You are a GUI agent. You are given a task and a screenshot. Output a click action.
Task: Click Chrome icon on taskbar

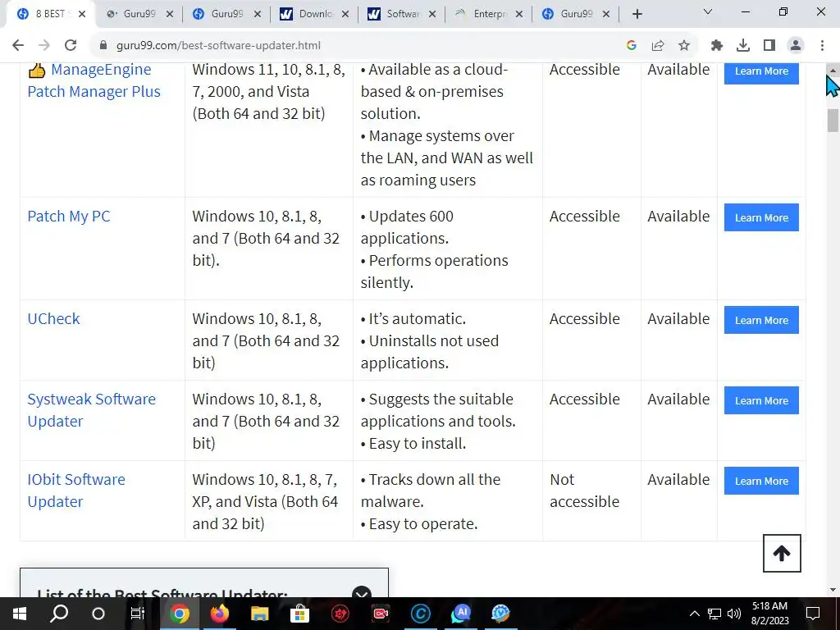(180, 614)
